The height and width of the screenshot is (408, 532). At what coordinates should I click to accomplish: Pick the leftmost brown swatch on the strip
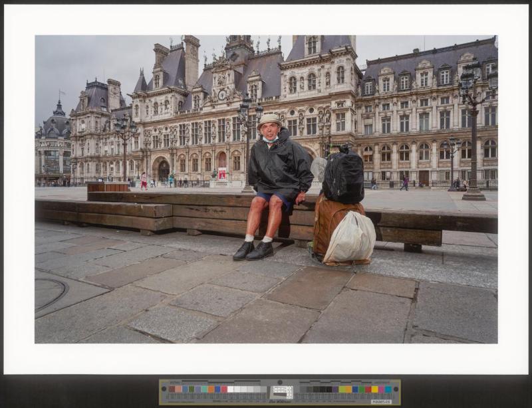172,389
